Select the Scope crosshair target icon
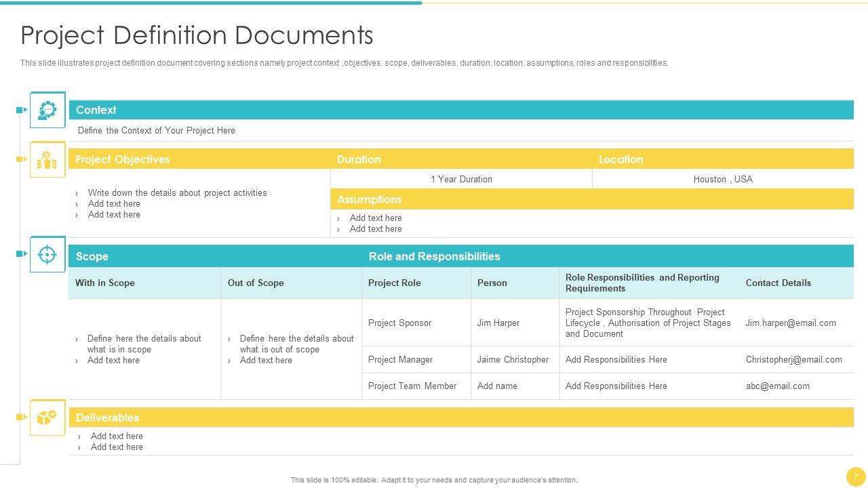Viewport: 868px width, 488px height. [47, 254]
